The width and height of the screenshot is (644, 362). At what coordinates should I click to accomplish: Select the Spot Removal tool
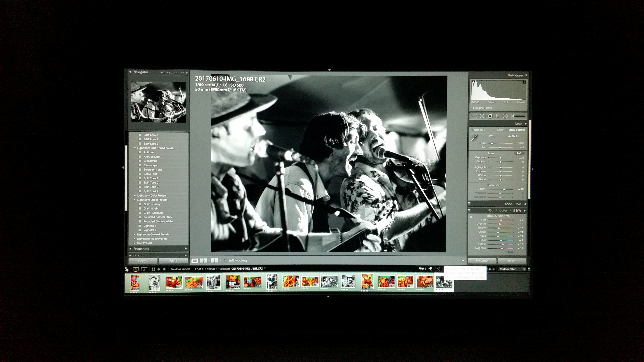tap(482, 116)
